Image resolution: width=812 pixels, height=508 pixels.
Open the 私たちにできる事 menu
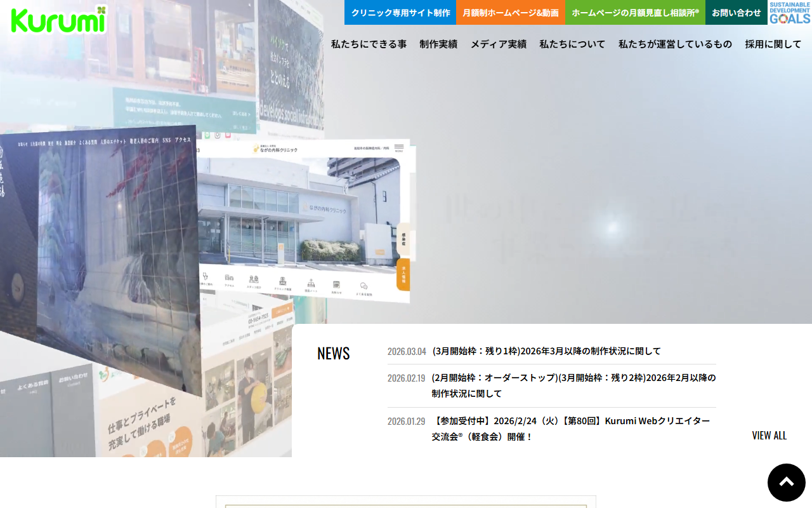click(x=369, y=44)
